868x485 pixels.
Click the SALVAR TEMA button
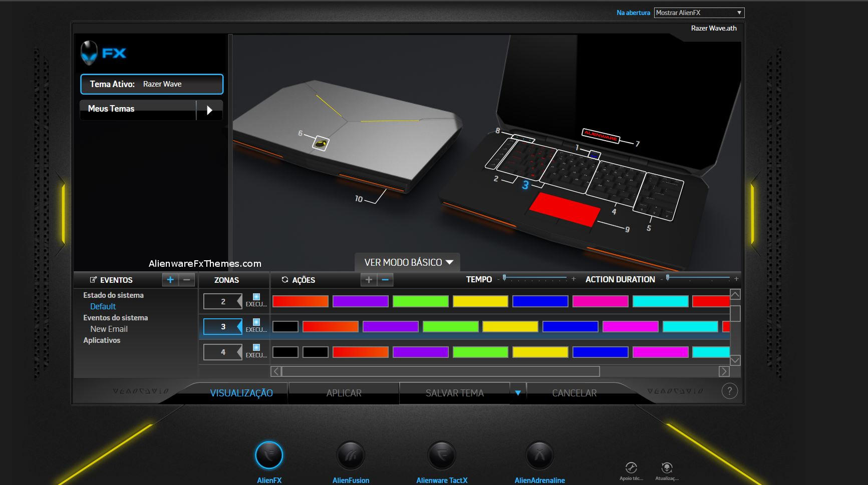(x=455, y=393)
